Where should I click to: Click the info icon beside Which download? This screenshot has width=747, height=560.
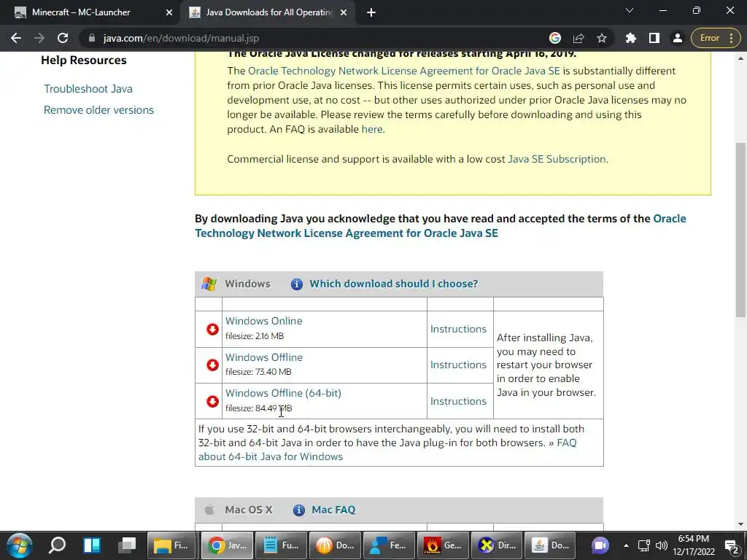coord(297,284)
